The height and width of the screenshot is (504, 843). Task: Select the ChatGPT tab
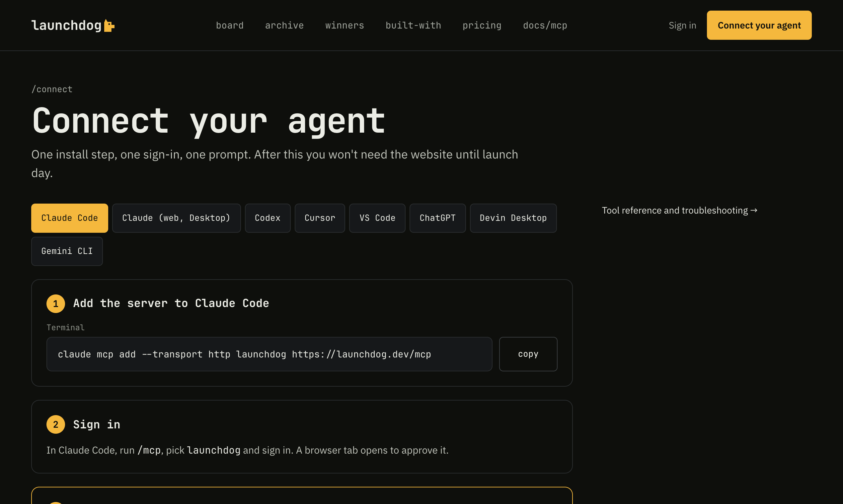point(437,218)
